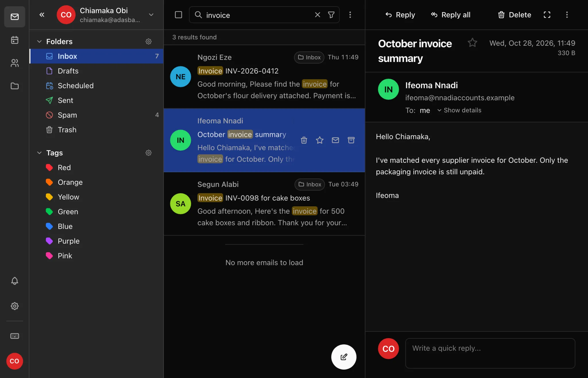Open keyboard shortcuts icon
588x378 pixels.
[15, 336]
